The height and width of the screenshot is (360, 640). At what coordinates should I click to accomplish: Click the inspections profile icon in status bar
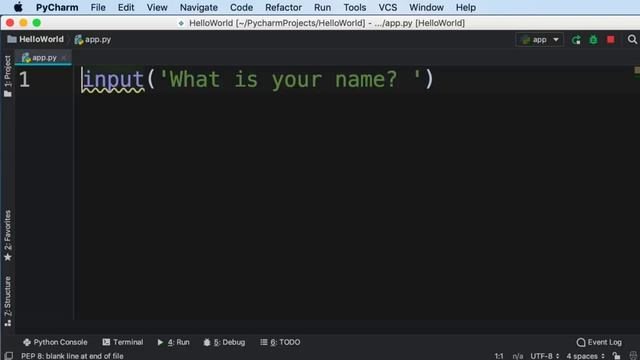tap(633, 356)
